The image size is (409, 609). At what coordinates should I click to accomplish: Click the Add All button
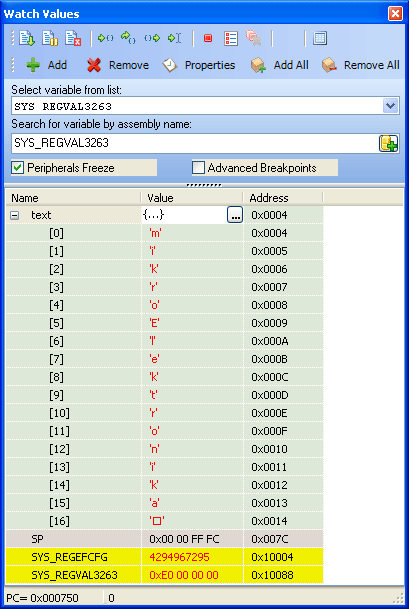point(280,65)
